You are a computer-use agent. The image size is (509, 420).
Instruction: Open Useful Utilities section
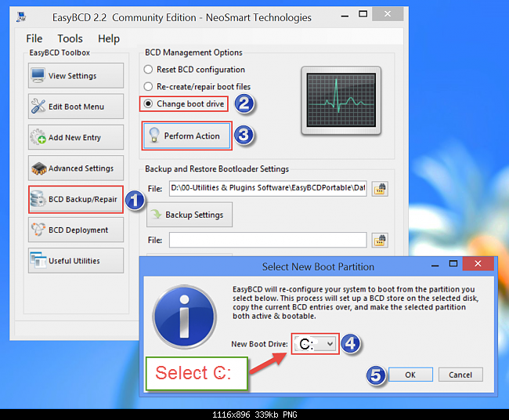76,261
